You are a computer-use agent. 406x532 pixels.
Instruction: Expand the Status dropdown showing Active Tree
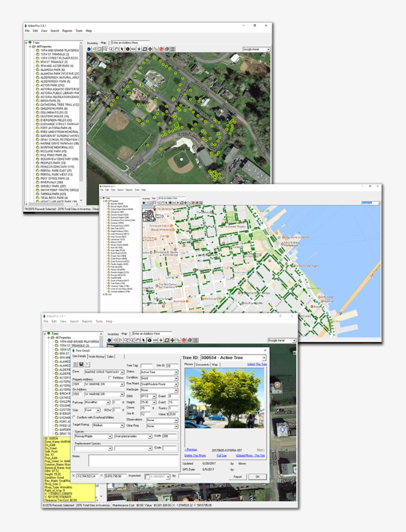pos(176,372)
